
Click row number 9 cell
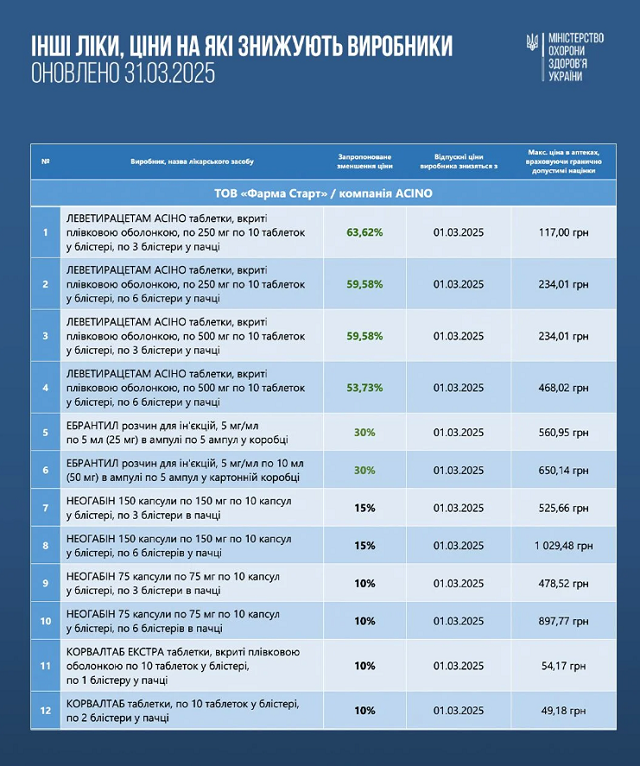[45, 583]
